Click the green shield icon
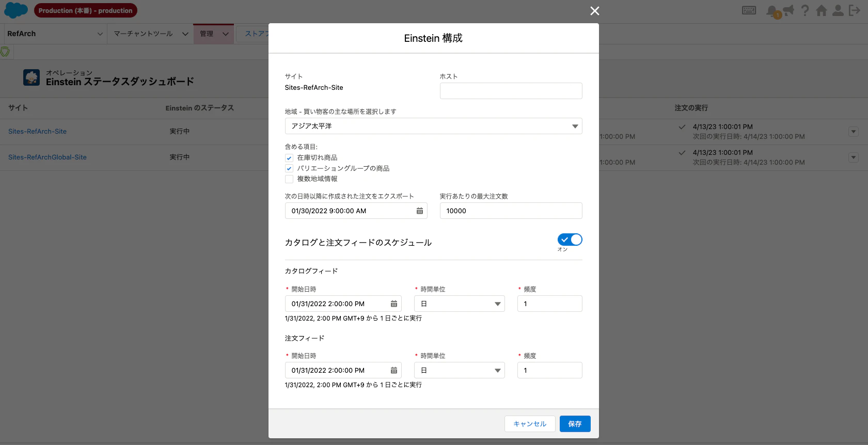This screenshot has height=445, width=868. [x=5, y=52]
